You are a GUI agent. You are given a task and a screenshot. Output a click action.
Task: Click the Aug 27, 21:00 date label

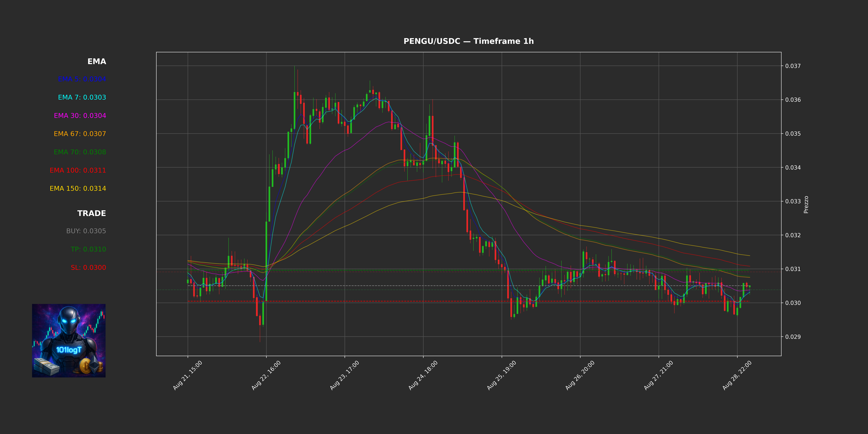(658, 375)
